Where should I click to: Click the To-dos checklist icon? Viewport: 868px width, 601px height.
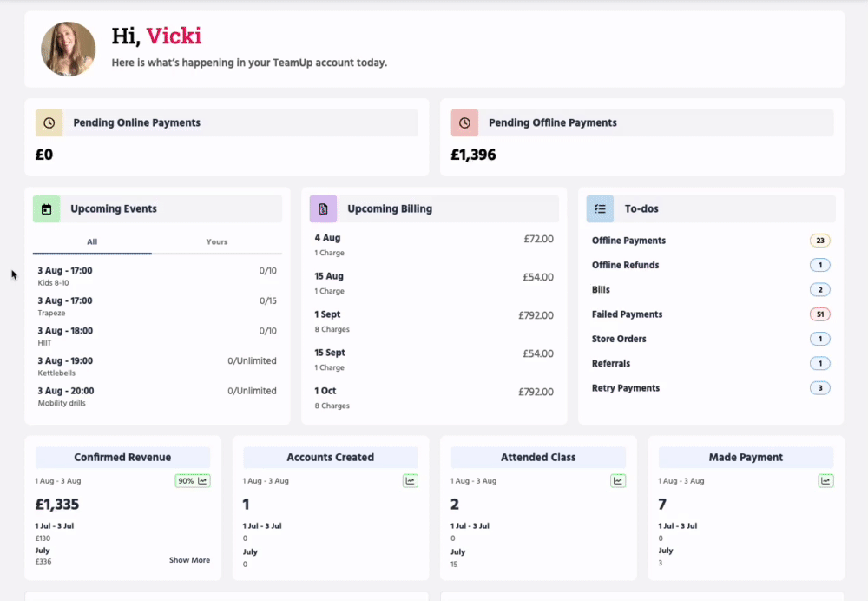point(600,209)
